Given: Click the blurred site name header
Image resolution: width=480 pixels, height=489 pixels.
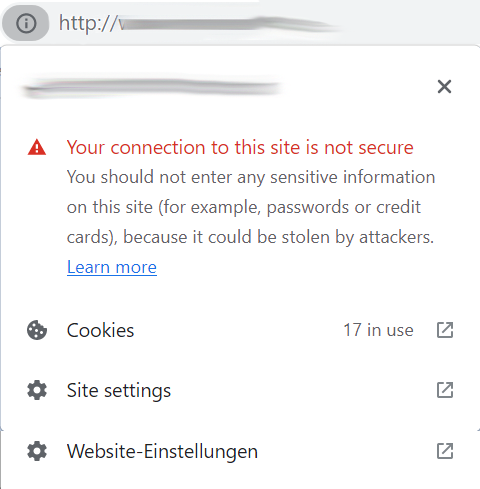Looking at the screenshot, I should [x=152, y=87].
